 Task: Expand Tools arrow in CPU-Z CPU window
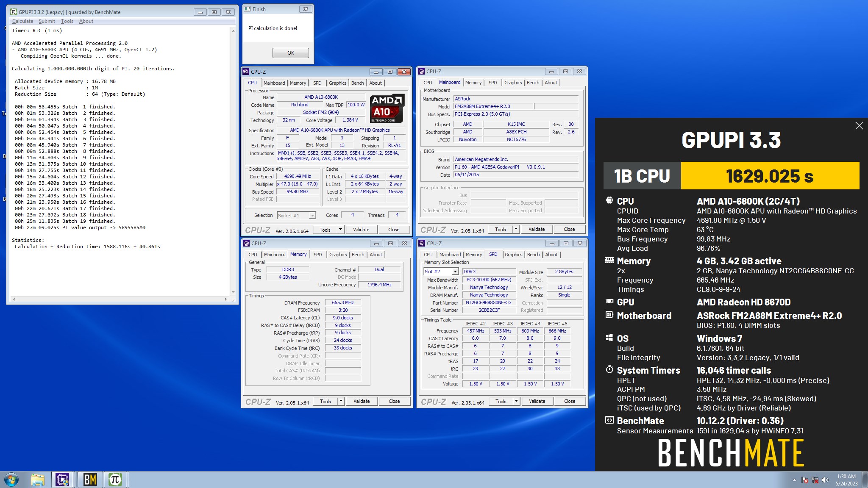pyautogui.click(x=340, y=230)
